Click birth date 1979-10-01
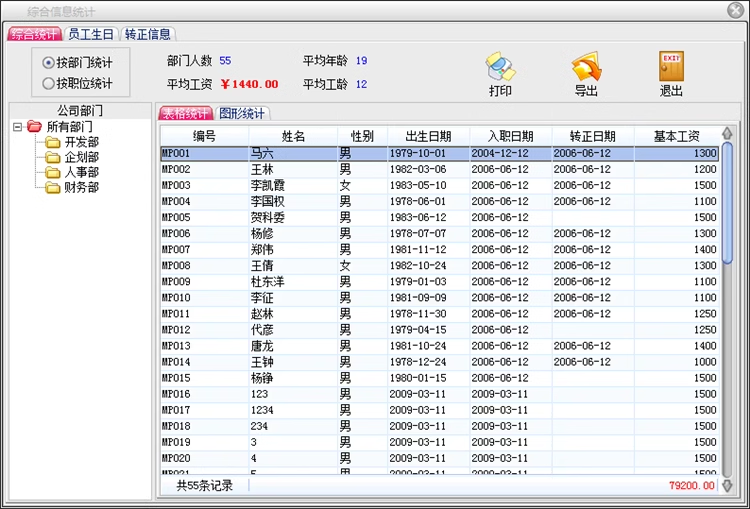 point(418,154)
